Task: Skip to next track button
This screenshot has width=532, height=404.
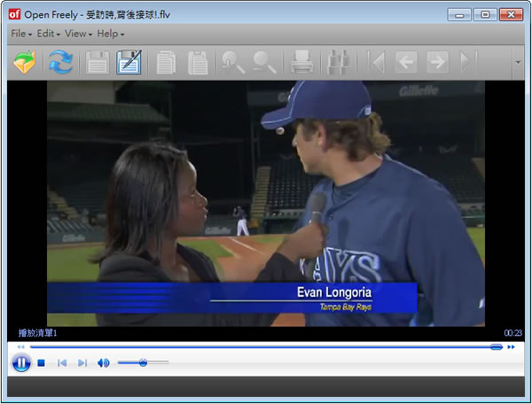Action: point(82,363)
